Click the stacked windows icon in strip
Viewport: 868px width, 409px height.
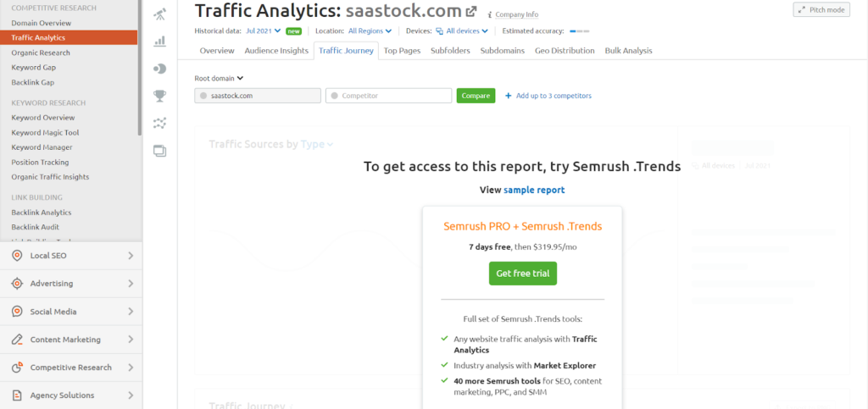[x=159, y=151]
